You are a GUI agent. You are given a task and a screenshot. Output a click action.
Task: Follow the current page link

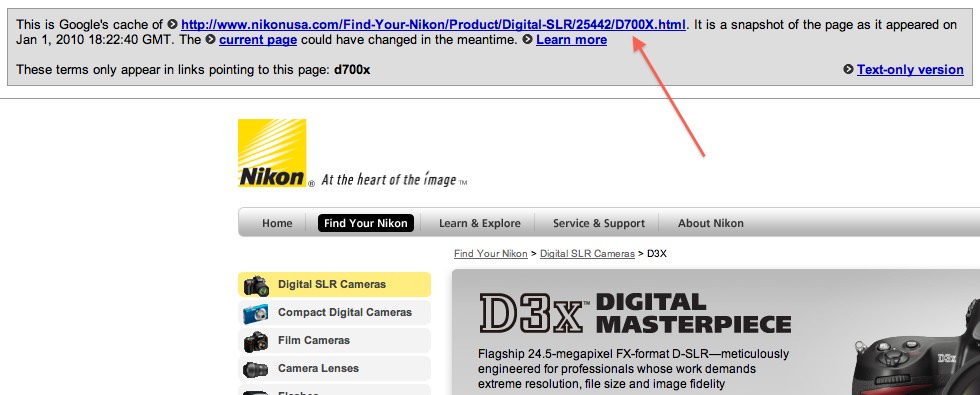258,40
